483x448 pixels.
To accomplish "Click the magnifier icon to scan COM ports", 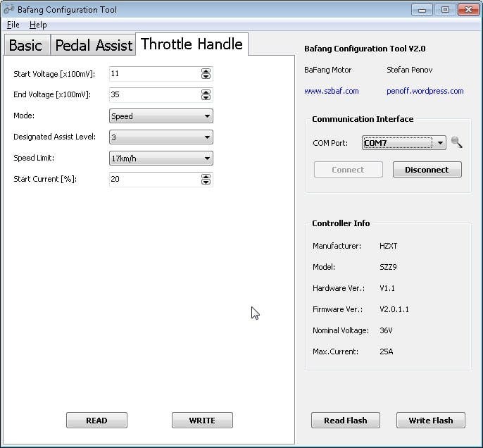I will [x=456, y=142].
